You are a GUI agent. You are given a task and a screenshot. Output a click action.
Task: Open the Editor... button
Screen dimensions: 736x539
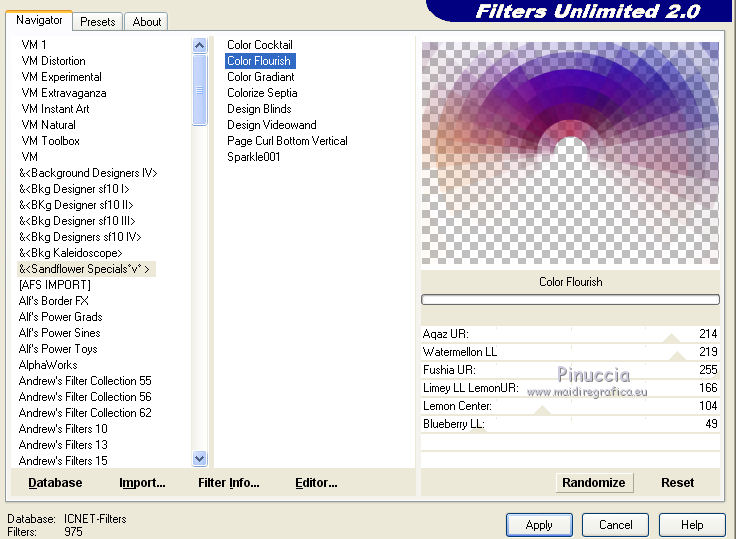point(316,483)
